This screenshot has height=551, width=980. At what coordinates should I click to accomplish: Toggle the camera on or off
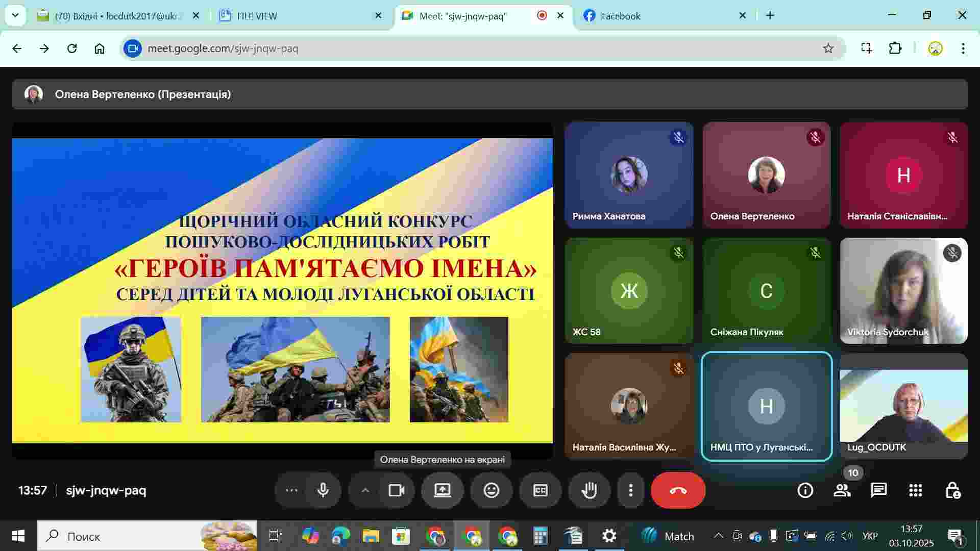[x=396, y=490]
